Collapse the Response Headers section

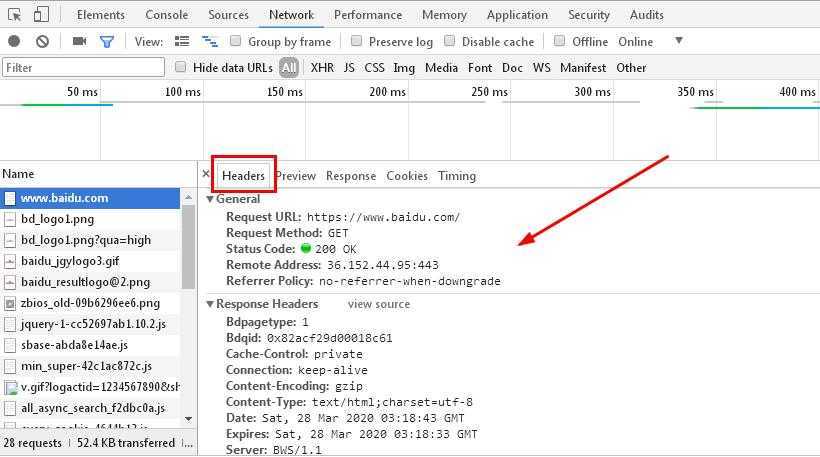pyautogui.click(x=210, y=304)
